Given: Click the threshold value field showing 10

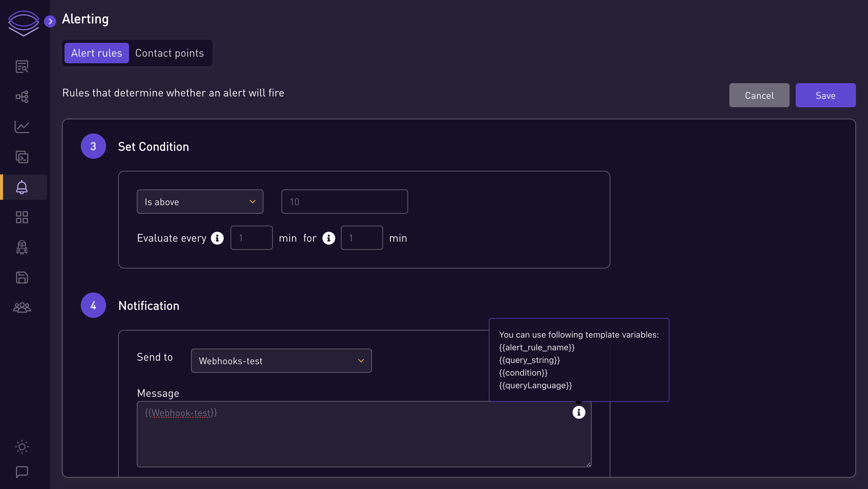Looking at the screenshot, I should (344, 202).
